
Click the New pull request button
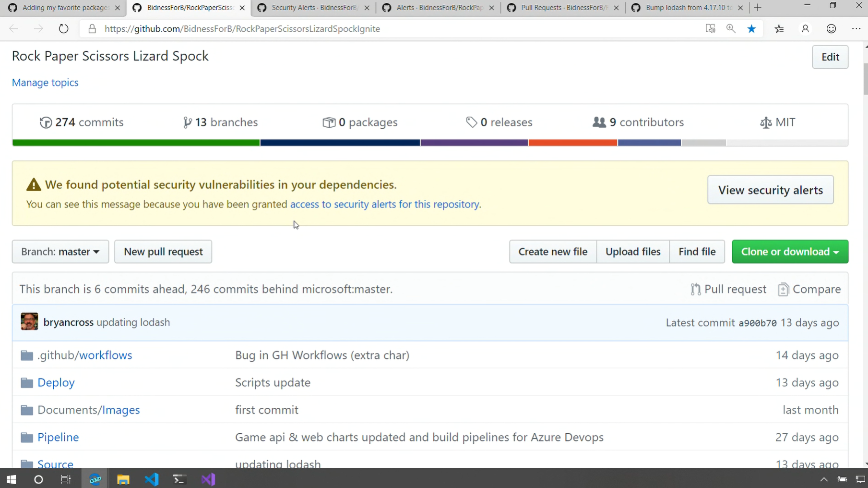(x=163, y=252)
